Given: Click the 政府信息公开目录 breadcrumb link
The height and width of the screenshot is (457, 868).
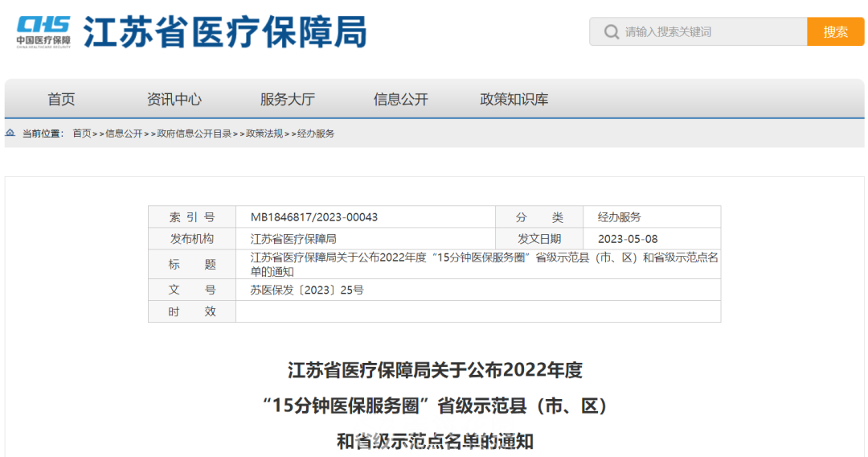Looking at the screenshot, I should pyautogui.click(x=194, y=134).
